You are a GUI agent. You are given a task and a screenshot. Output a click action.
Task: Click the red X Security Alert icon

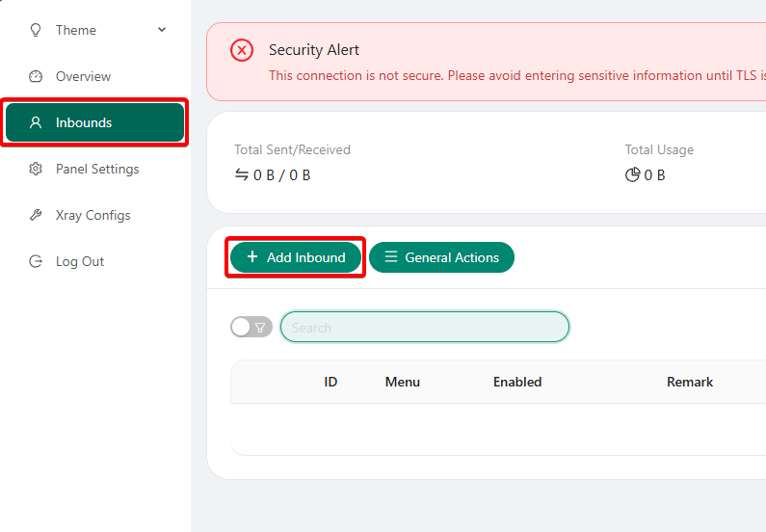click(x=242, y=50)
